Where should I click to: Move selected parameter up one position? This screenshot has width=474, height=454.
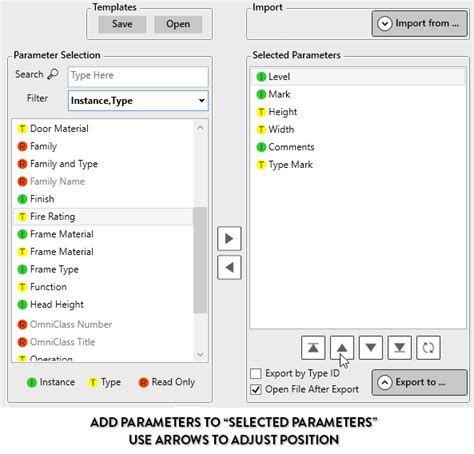[342, 348]
